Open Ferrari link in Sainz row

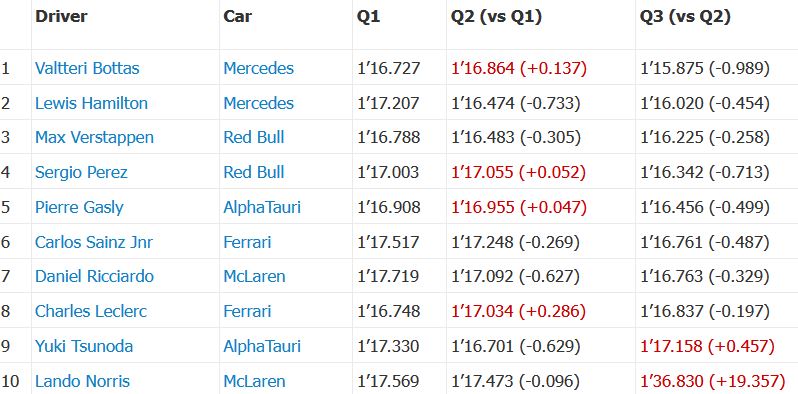click(x=247, y=242)
